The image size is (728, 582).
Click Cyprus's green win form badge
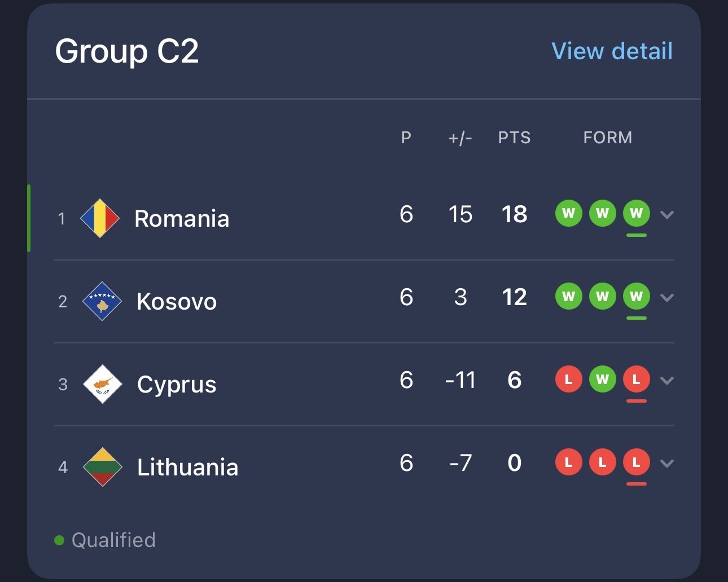tap(602, 380)
